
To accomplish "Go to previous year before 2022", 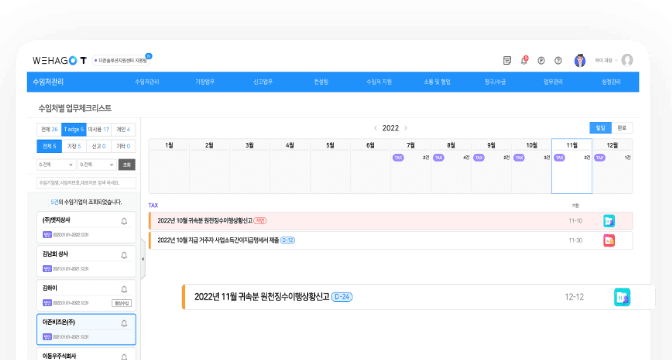I will pyautogui.click(x=375, y=128).
